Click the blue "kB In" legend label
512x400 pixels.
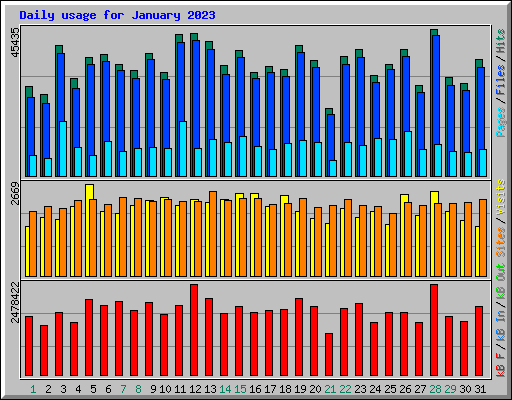click(501, 325)
